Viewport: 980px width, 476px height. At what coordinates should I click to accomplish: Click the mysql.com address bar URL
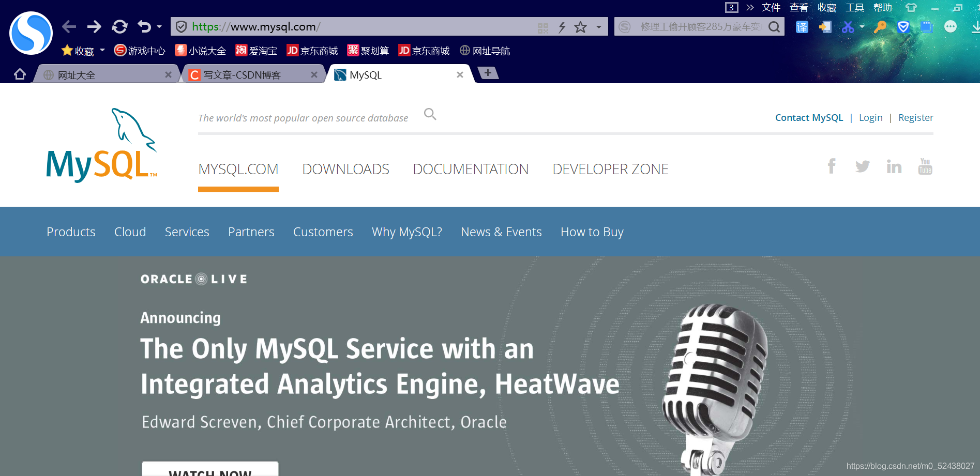pos(256,26)
